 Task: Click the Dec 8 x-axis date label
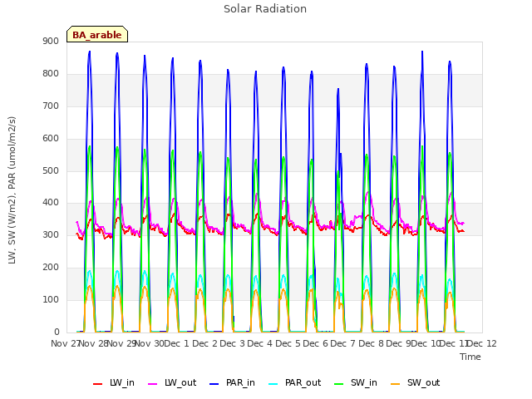tap(372, 343)
